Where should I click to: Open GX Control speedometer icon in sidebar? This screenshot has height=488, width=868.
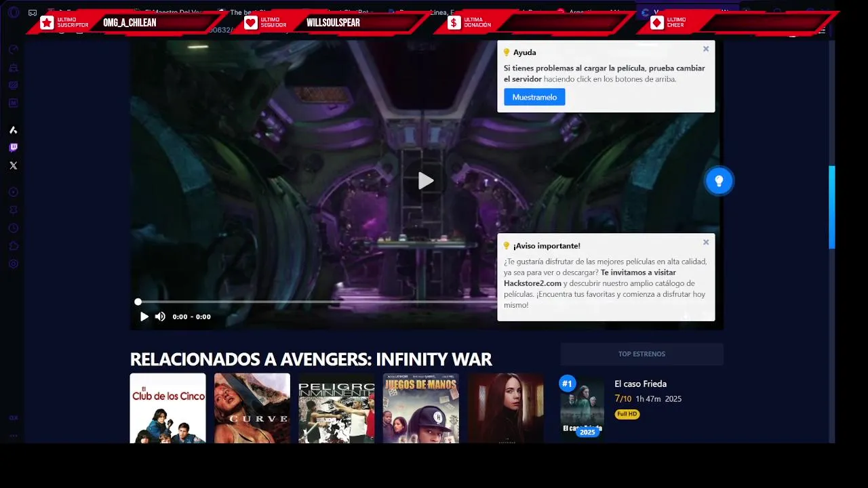coord(13,49)
